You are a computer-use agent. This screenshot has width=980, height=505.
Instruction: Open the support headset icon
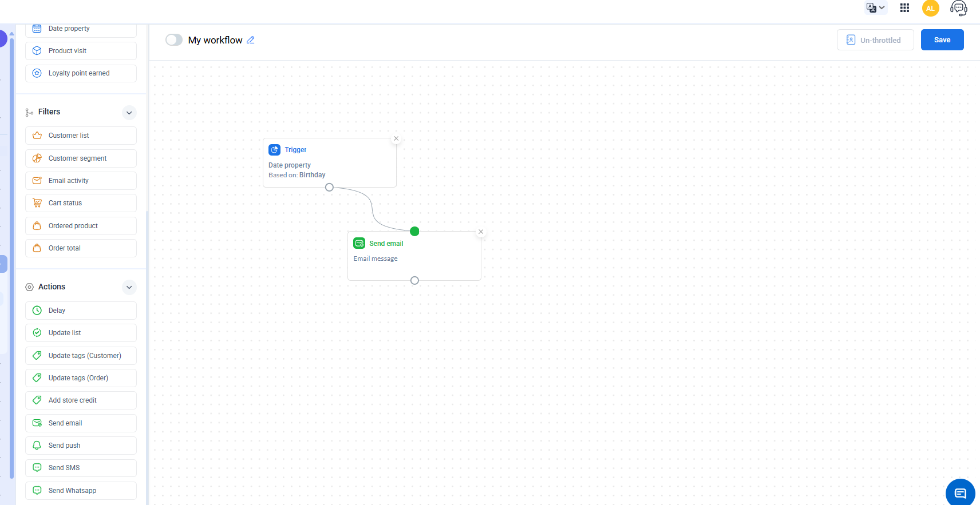pos(958,8)
